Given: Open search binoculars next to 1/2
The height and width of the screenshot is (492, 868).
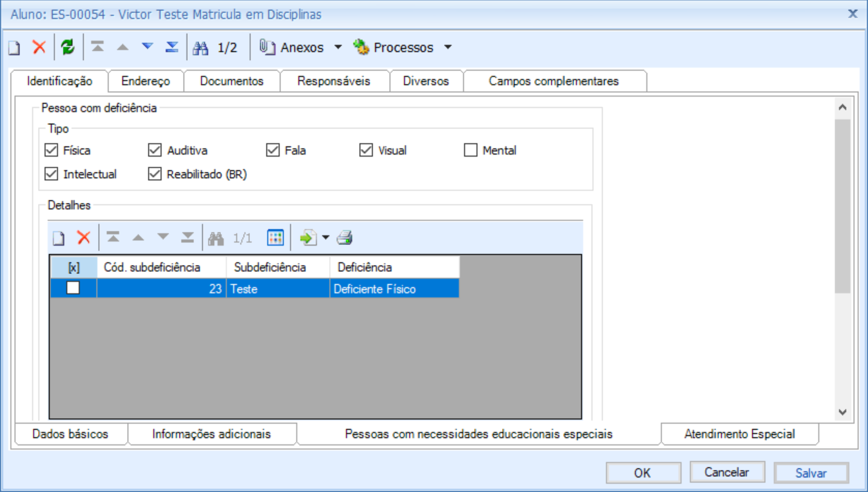Looking at the screenshot, I should pyautogui.click(x=200, y=48).
